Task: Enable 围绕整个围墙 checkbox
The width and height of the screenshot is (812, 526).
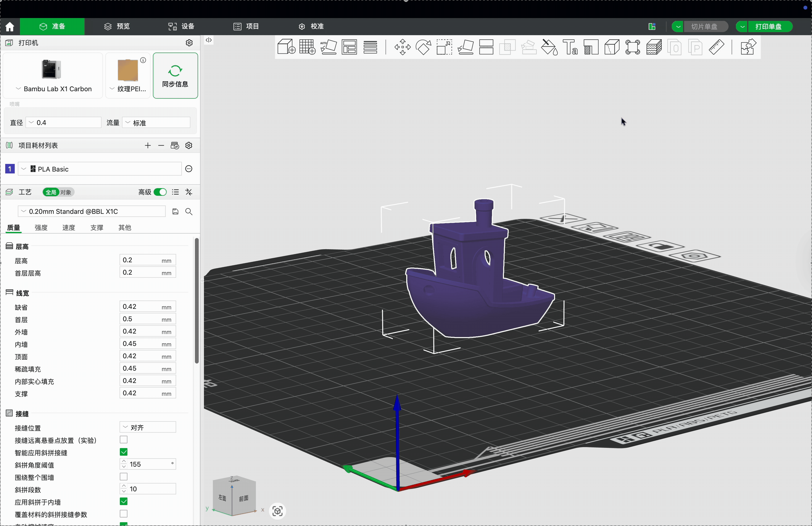Action: point(124,477)
